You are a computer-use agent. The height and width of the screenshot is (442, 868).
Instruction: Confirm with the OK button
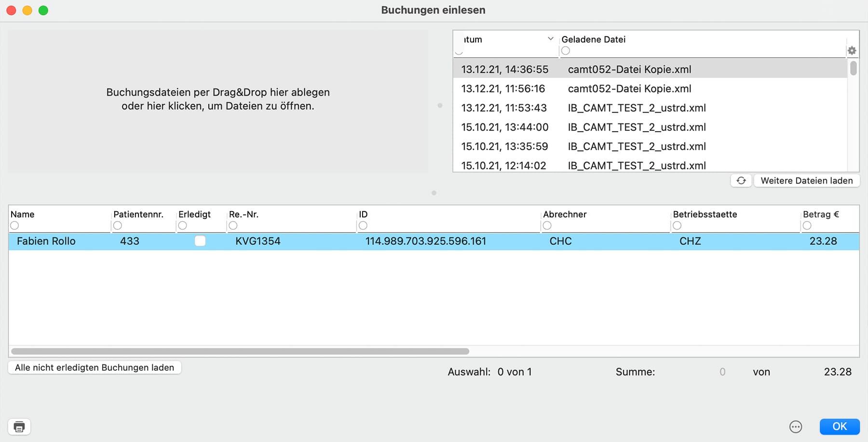click(839, 427)
